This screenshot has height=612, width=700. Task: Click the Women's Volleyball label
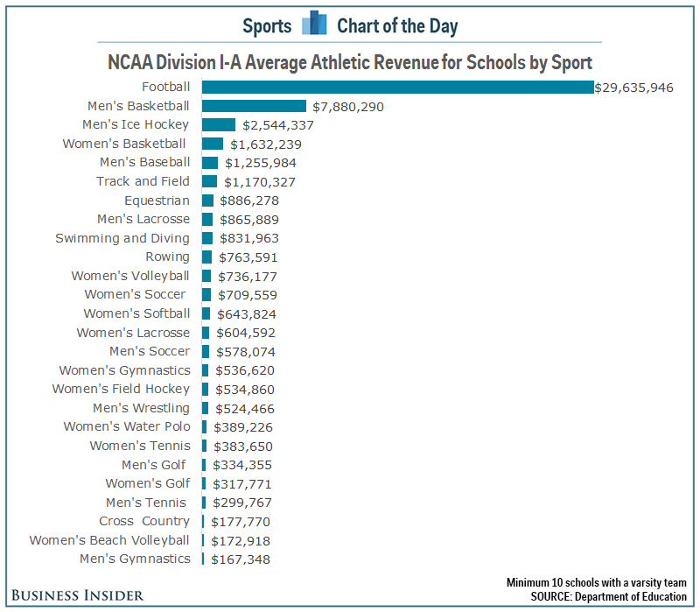130,276
